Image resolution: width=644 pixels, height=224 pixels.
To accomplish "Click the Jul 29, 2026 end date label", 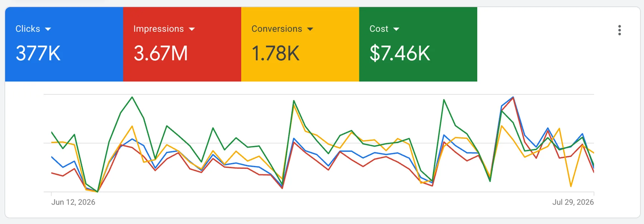I will (x=573, y=202).
